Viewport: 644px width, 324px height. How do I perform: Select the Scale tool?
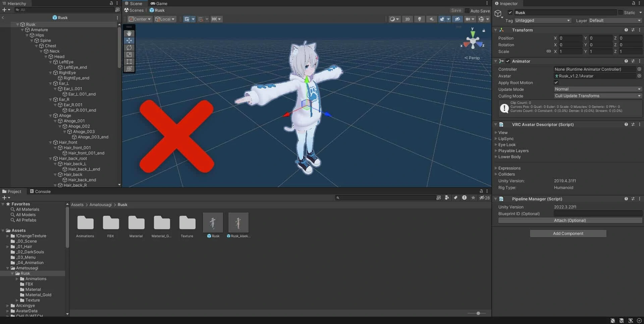coord(129,55)
